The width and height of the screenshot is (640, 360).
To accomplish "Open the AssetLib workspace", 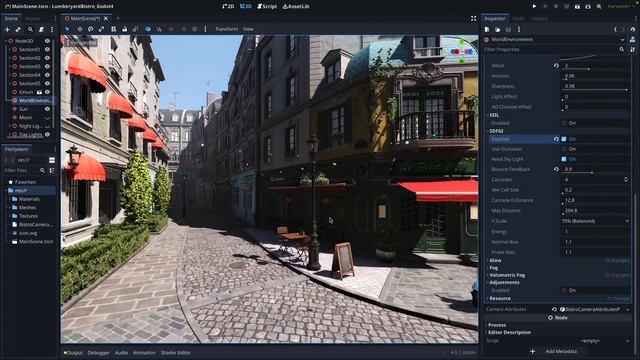I will (x=296, y=6).
